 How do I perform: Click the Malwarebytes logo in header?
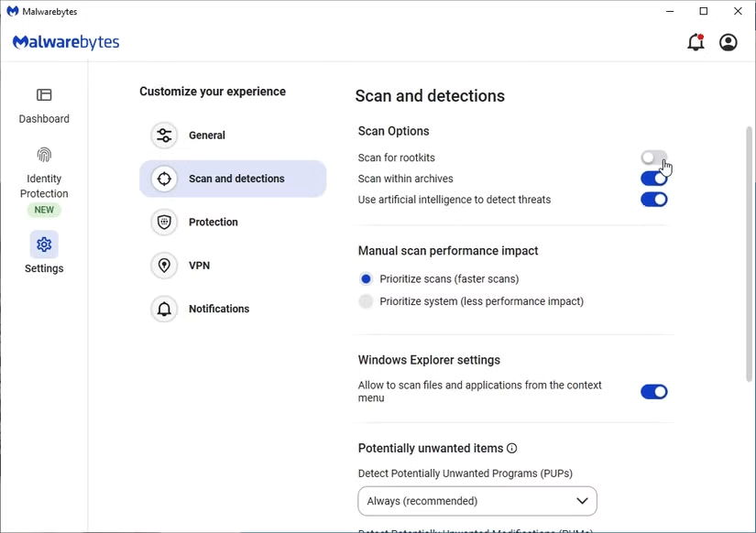[x=66, y=42]
